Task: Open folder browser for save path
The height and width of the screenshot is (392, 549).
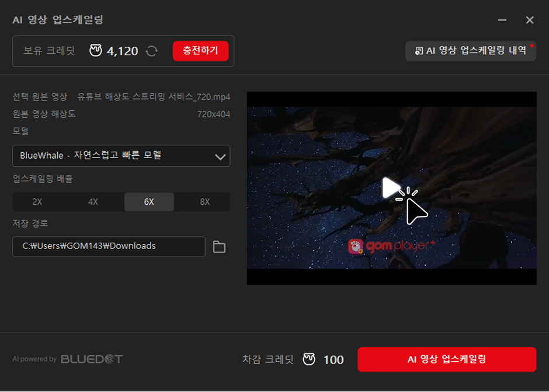Action: pos(219,247)
